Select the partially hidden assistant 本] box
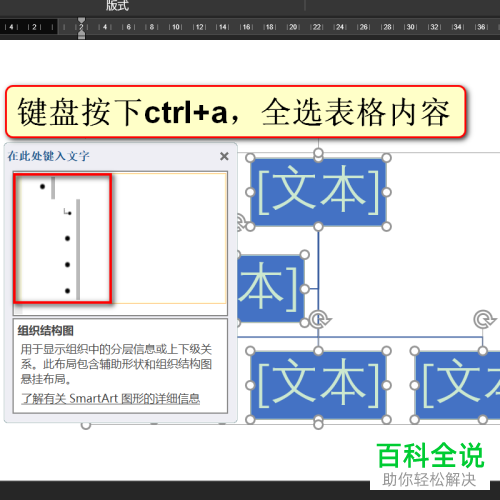This screenshot has width=500, height=500. 271,288
